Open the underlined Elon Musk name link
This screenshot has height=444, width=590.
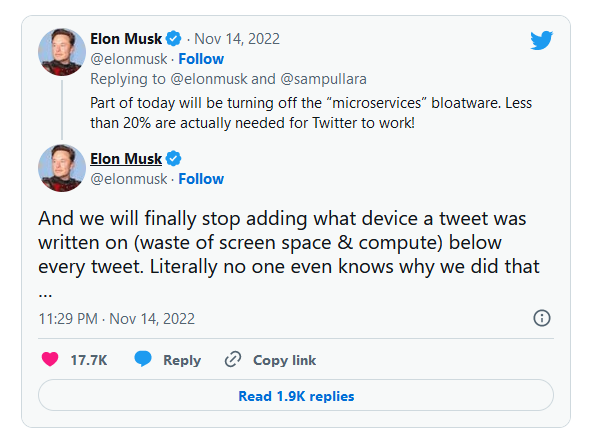click(126, 158)
